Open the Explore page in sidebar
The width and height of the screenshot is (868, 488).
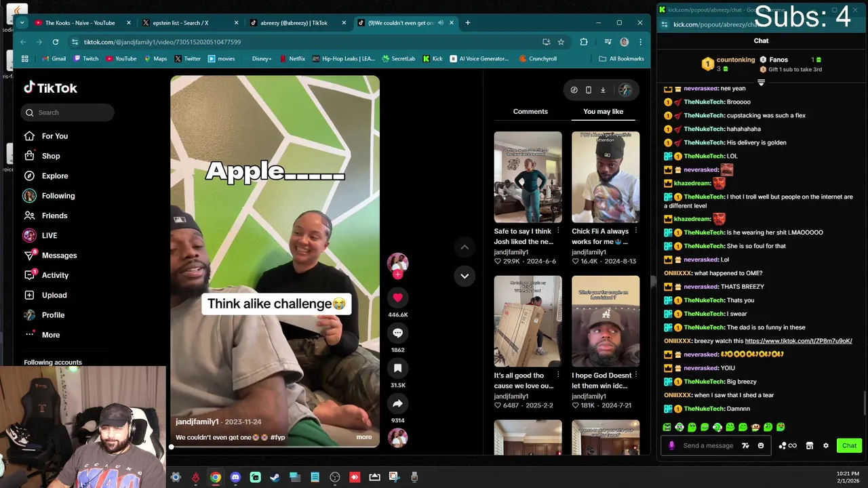click(x=46, y=176)
